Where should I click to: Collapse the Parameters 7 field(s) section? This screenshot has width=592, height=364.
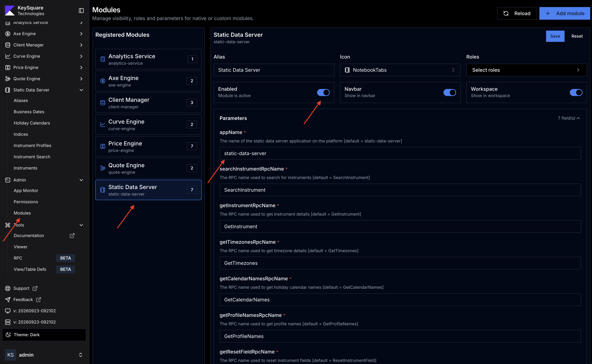[569, 118]
